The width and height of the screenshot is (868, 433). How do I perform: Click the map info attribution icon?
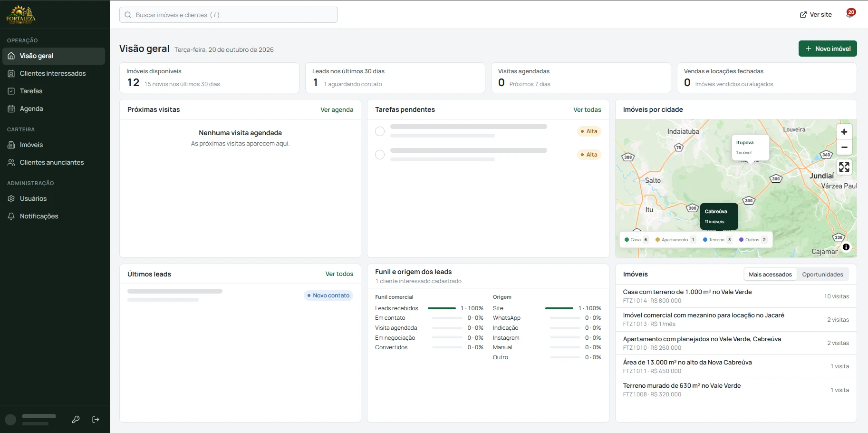pyautogui.click(x=846, y=247)
